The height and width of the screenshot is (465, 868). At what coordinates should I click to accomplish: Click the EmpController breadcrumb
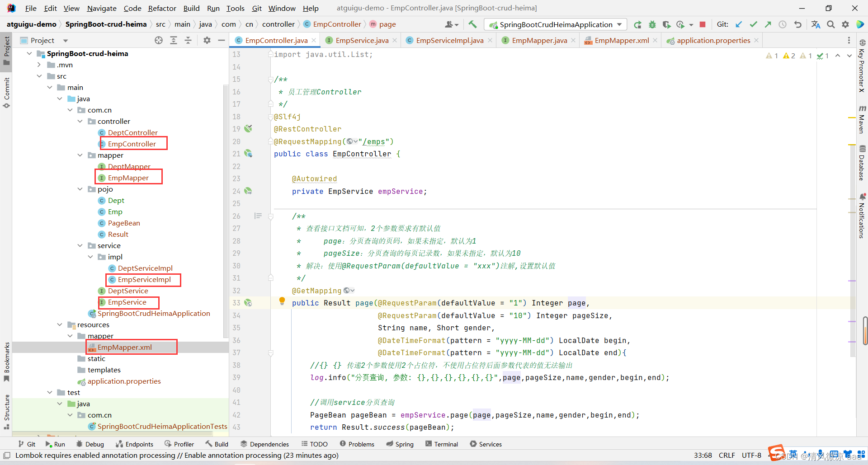tap(332, 24)
